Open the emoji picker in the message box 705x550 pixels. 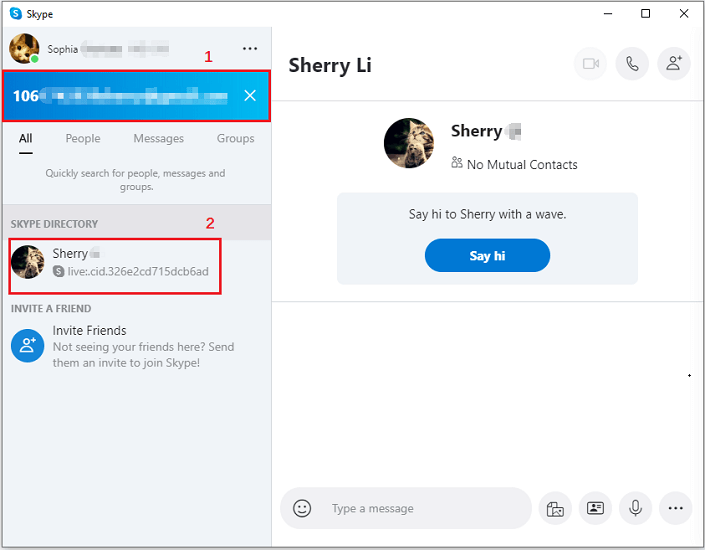coord(302,508)
